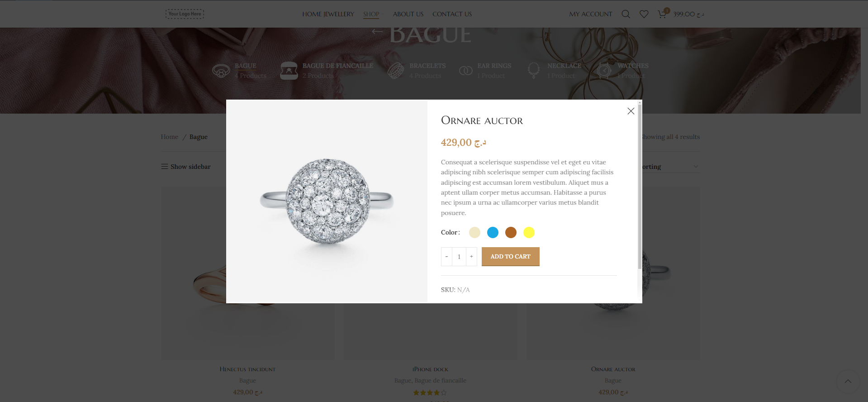Close the quick view popup
Image resolution: width=868 pixels, height=402 pixels.
point(631,111)
